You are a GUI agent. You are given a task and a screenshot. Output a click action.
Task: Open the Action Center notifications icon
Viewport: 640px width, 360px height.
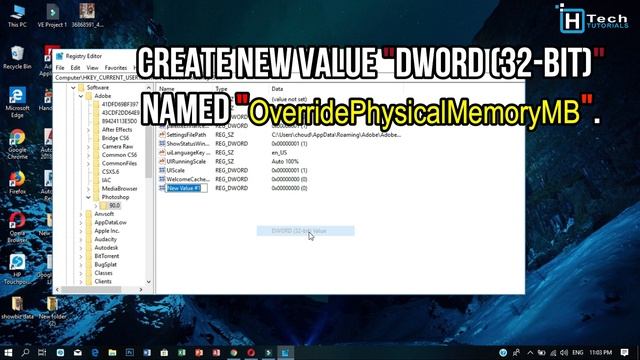624,352
